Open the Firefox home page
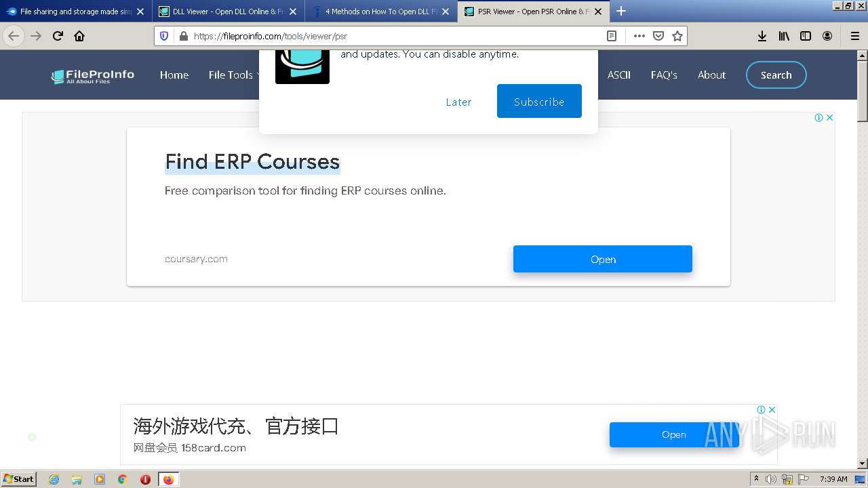The height and width of the screenshot is (488, 868). coord(79,36)
